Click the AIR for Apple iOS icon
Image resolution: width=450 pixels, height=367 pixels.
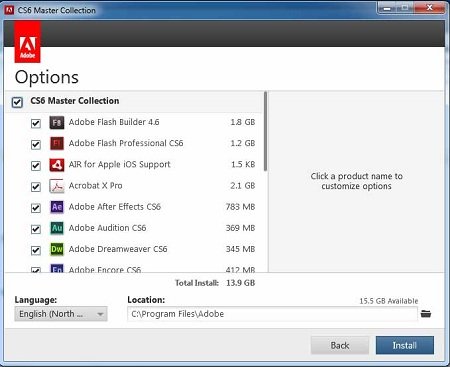(x=57, y=165)
